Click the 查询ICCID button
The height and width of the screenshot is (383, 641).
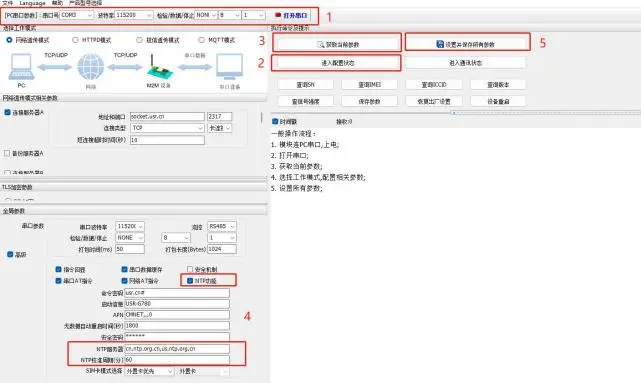click(434, 85)
